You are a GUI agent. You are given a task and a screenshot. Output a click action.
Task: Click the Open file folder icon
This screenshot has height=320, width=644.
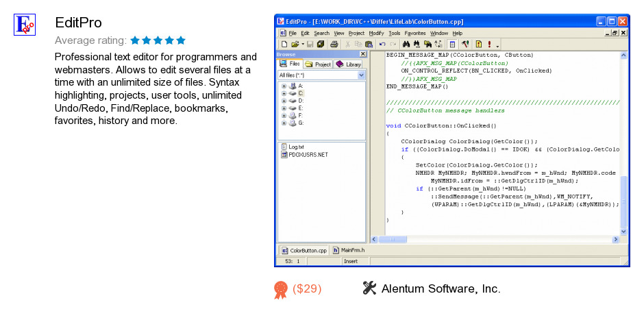tap(295, 45)
